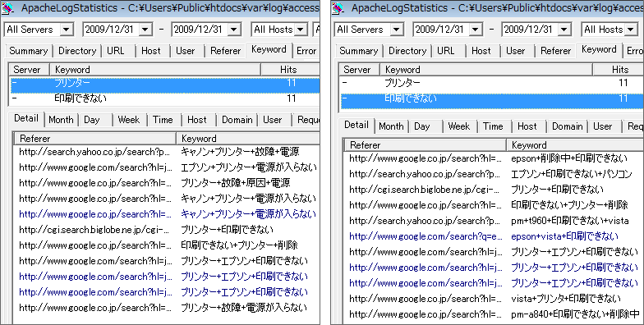The height and width of the screenshot is (325, 644).
Task: Switch to Summary tab in left window
Action: 28,51
